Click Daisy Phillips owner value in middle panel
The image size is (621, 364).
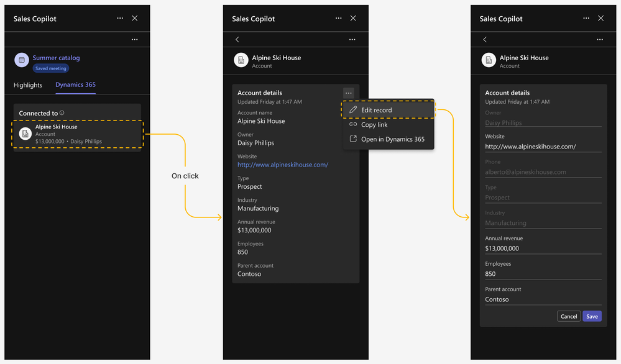256,143
